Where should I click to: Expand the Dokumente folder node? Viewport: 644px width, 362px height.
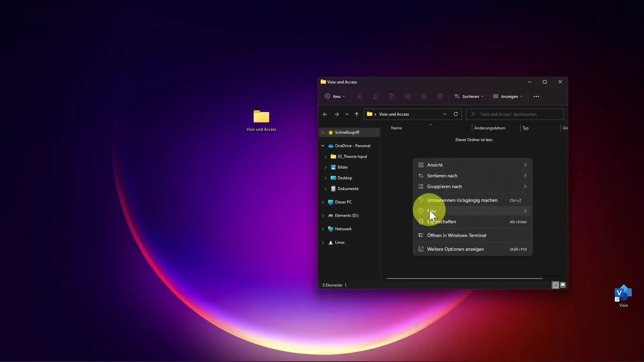pos(325,189)
